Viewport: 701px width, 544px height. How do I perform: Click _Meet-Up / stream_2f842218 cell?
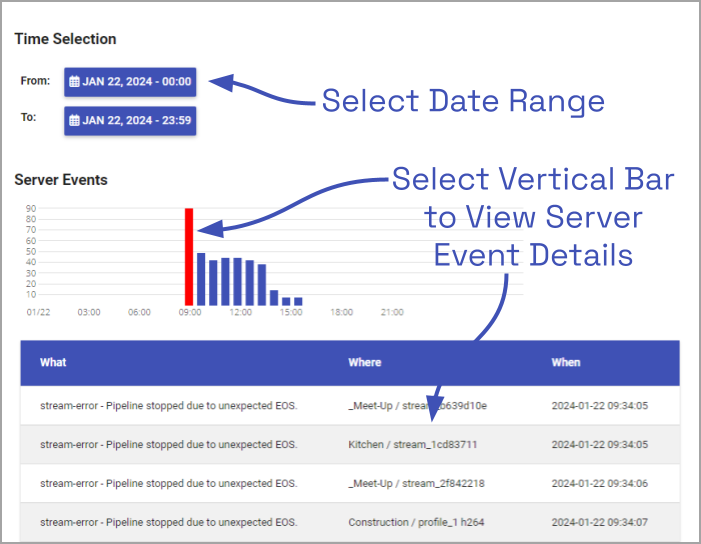(416, 484)
